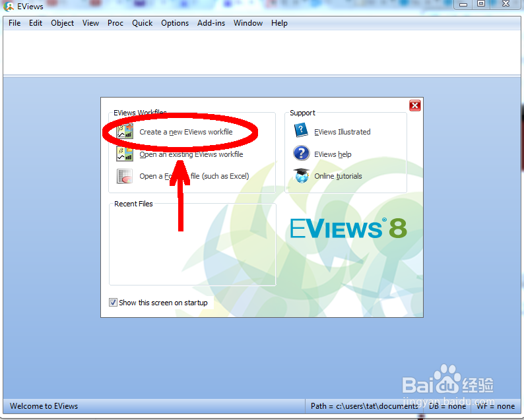
Task: Click the EViews help question mark icon
Action: 301,153
